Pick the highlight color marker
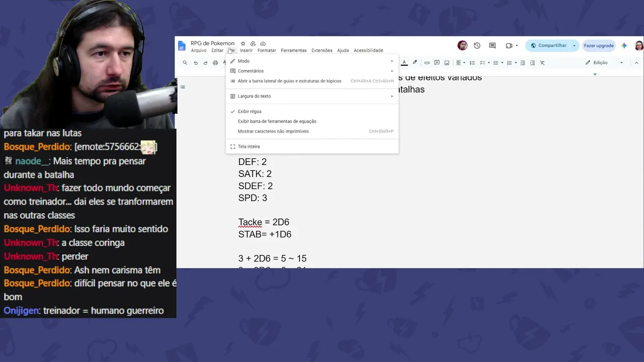 (415, 63)
